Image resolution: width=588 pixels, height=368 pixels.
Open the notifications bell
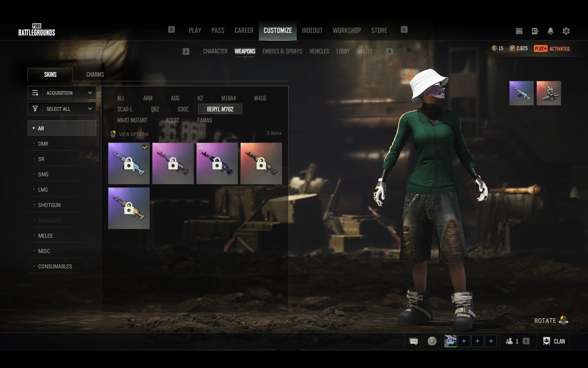click(x=550, y=31)
